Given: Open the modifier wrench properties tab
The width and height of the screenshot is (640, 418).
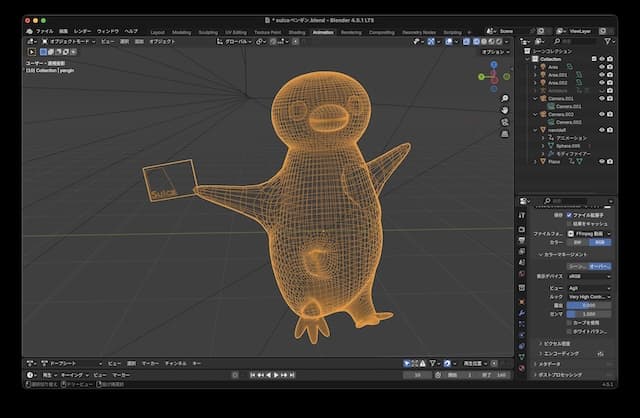Looking at the screenshot, I should [x=522, y=313].
